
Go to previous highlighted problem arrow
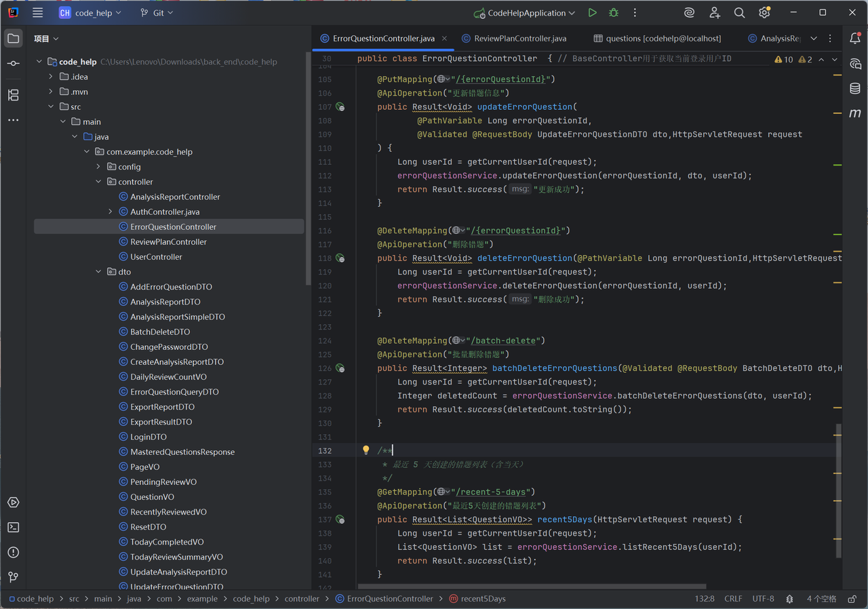click(821, 60)
